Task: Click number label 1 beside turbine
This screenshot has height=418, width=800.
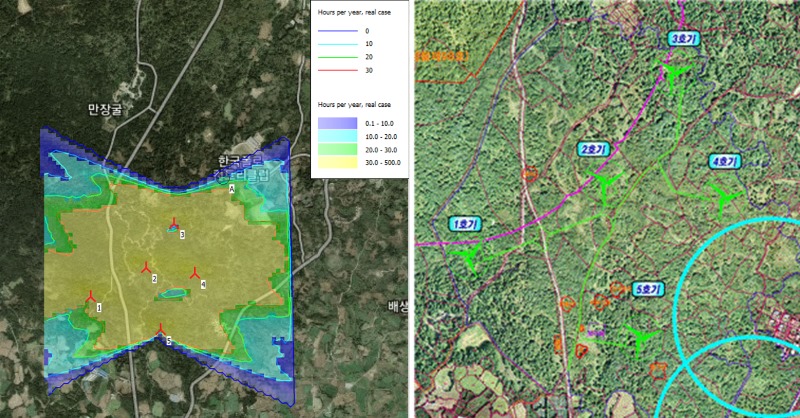Action: click(99, 308)
